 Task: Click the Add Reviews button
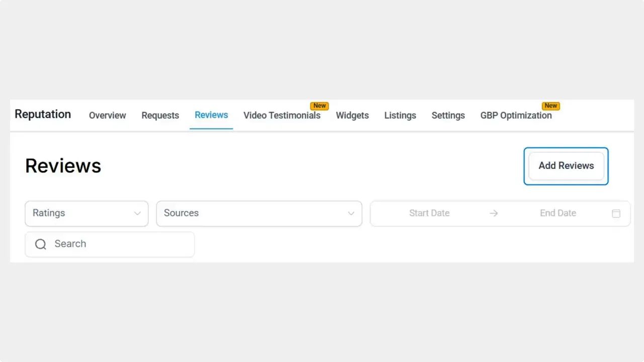pos(566,166)
